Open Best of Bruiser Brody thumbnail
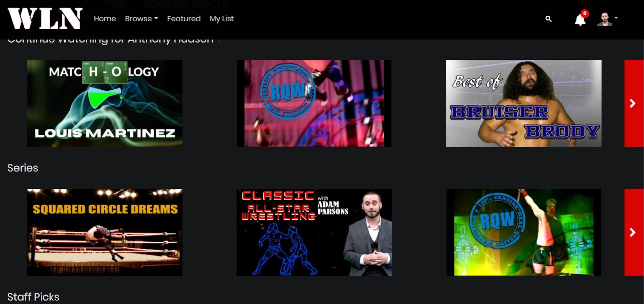 (524, 103)
